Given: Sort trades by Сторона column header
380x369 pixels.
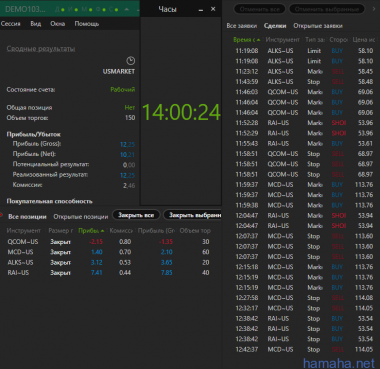Looking at the screenshot, I should 339,40.
